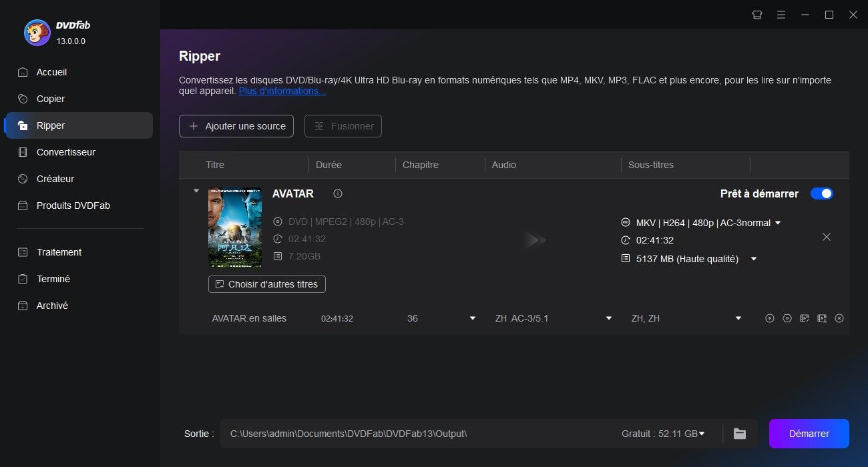Click the AVATAR movie poster thumbnail
Image resolution: width=868 pixels, height=467 pixels.
coord(235,227)
